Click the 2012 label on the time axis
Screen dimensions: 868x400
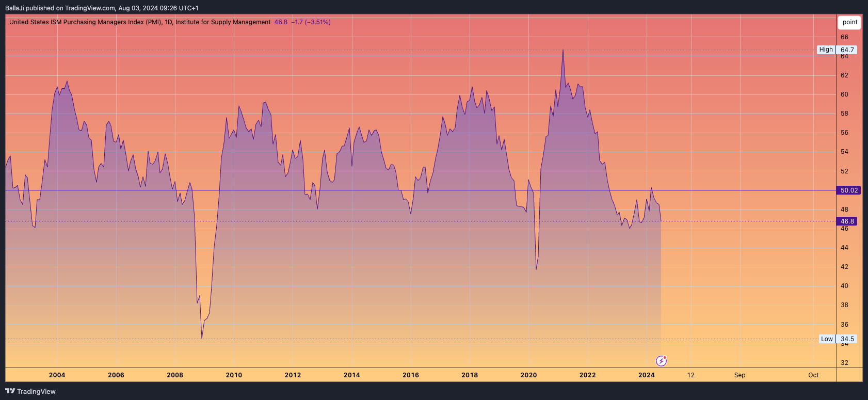(293, 375)
